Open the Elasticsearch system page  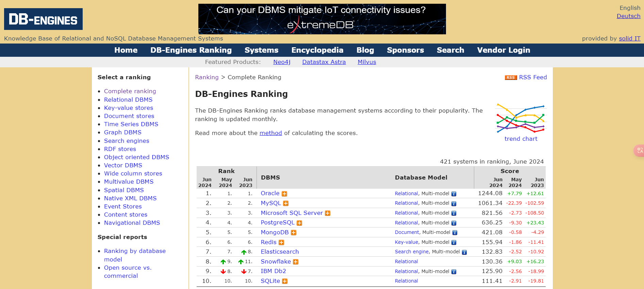pos(280,252)
